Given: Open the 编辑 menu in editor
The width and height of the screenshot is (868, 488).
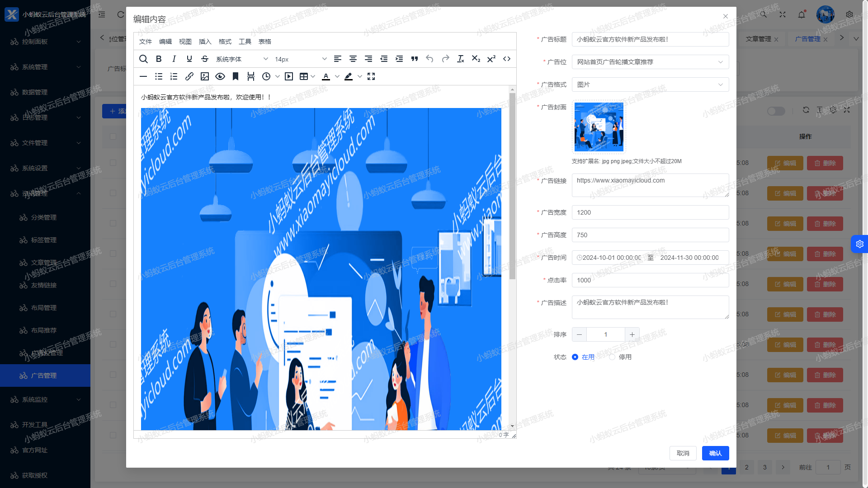Looking at the screenshot, I should (165, 42).
